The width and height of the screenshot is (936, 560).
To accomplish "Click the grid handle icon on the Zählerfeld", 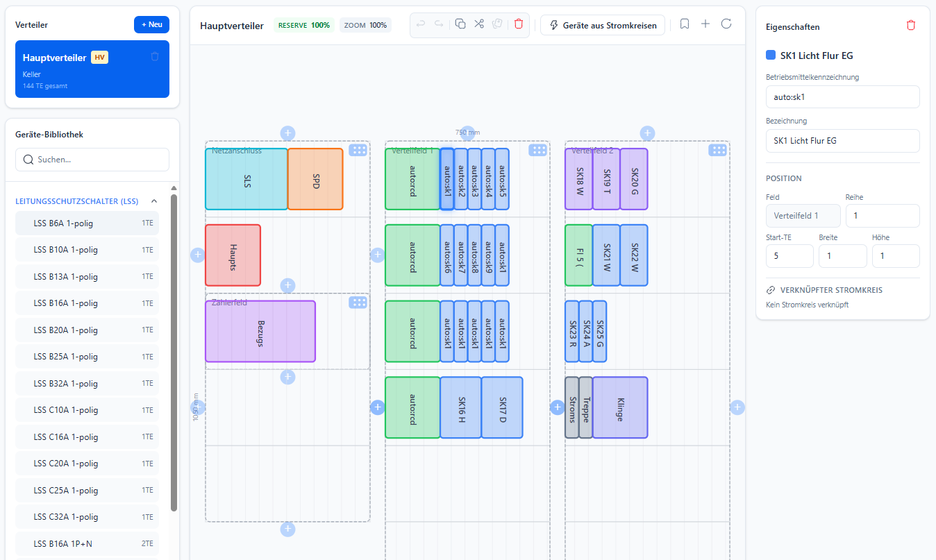I will click(x=358, y=303).
